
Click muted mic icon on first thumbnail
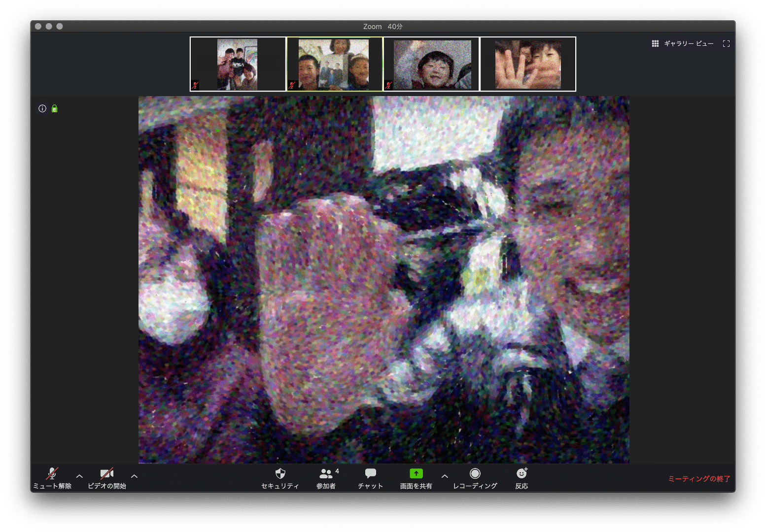[x=195, y=85]
